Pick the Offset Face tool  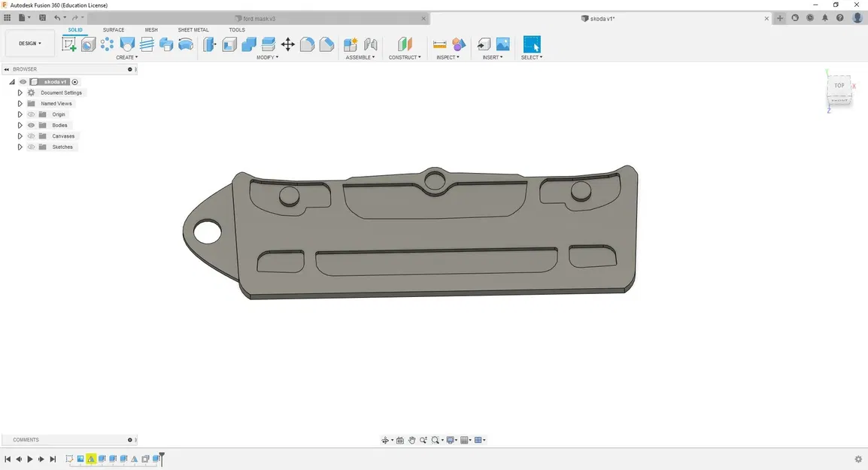[268, 44]
